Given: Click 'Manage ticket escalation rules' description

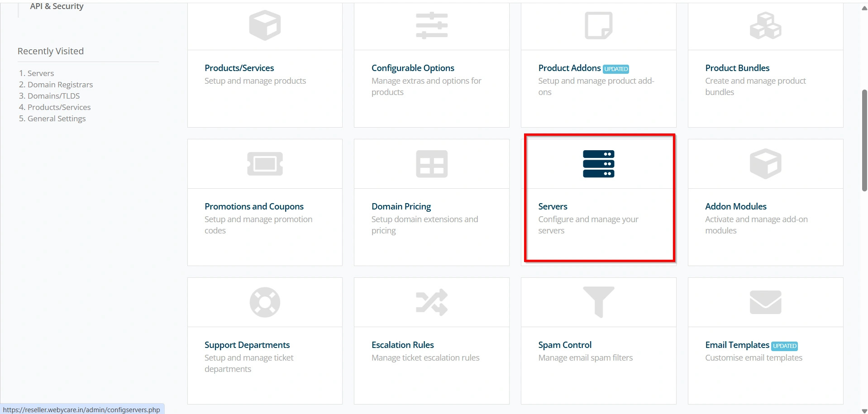Looking at the screenshot, I should pyautogui.click(x=425, y=358).
